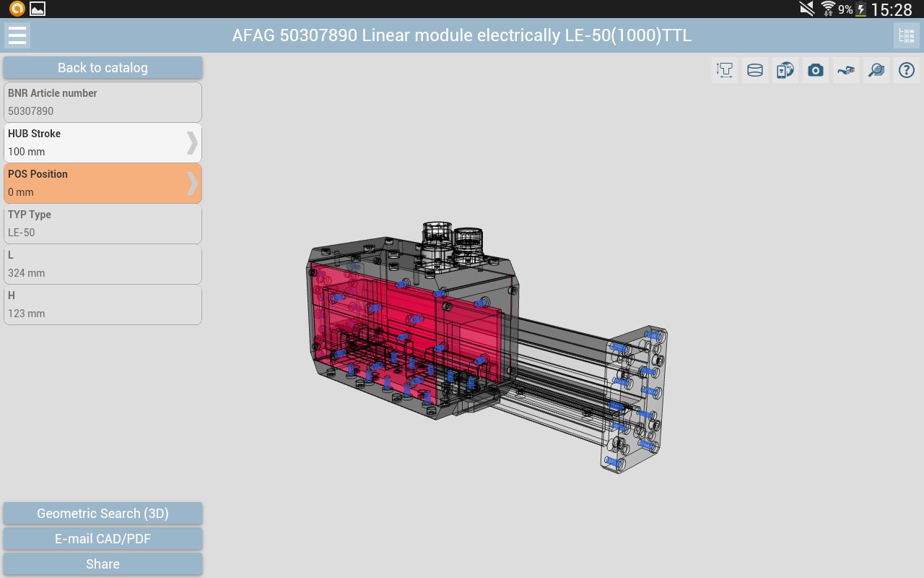The width and height of the screenshot is (924, 578).
Task: Click the Geometric Search (3D) button
Action: coord(103,514)
